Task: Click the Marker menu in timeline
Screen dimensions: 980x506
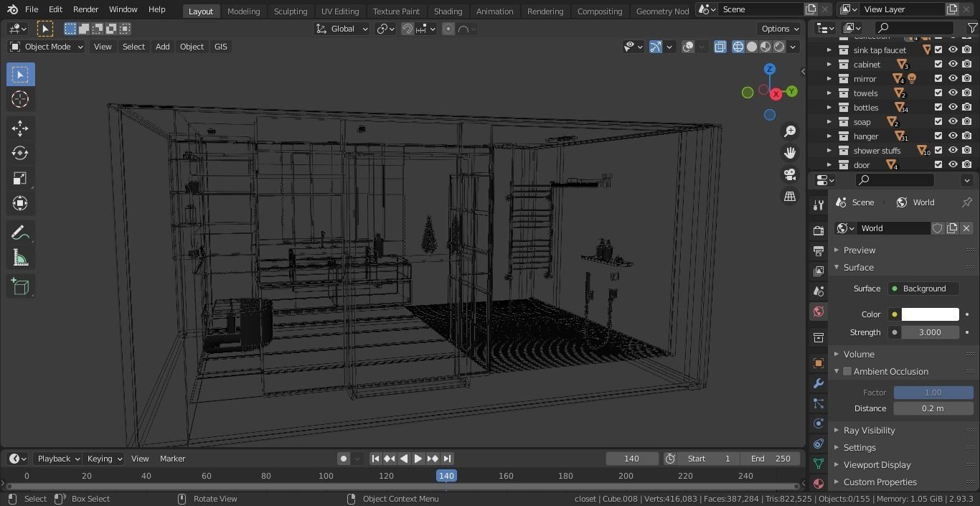Action: click(x=172, y=459)
